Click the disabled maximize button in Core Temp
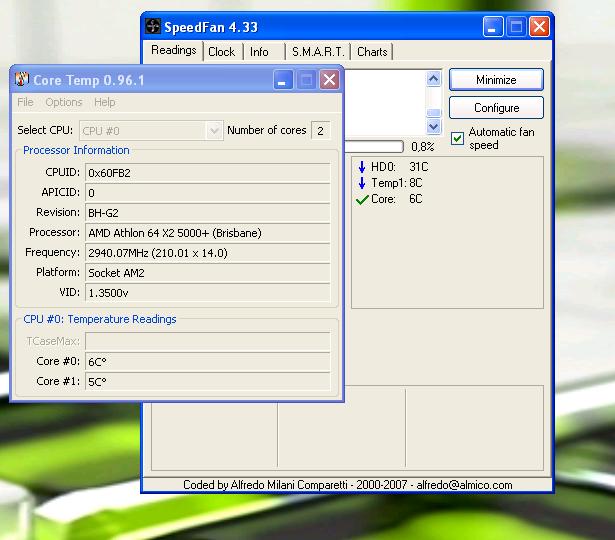 306,80
